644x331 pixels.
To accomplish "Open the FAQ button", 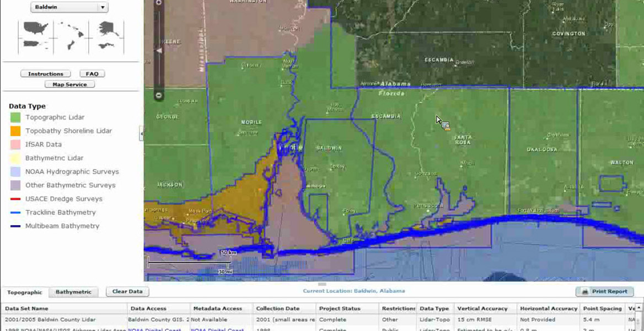I will pos(92,74).
